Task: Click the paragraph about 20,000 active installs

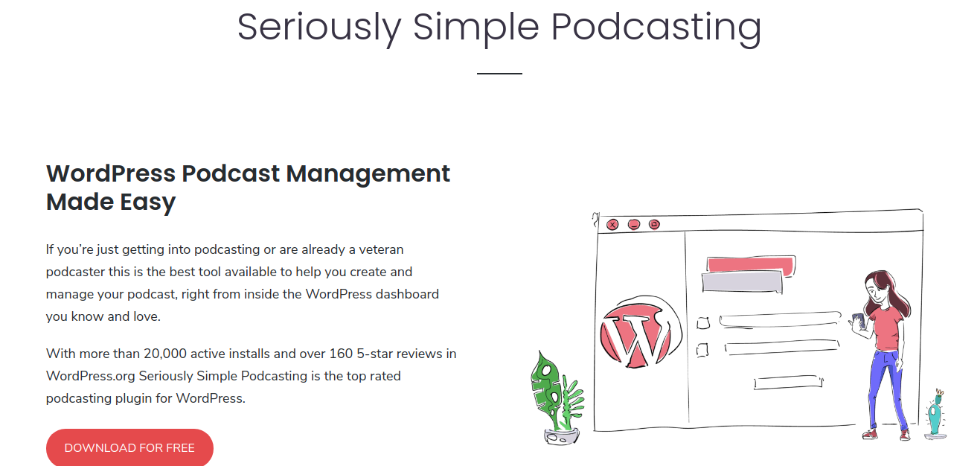Action: [252, 376]
